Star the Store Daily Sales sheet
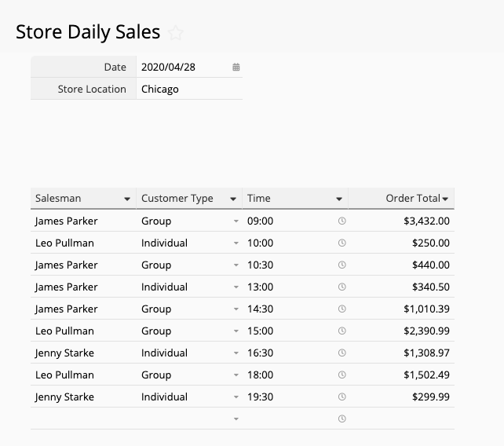This screenshot has width=504, height=446. coord(176,33)
